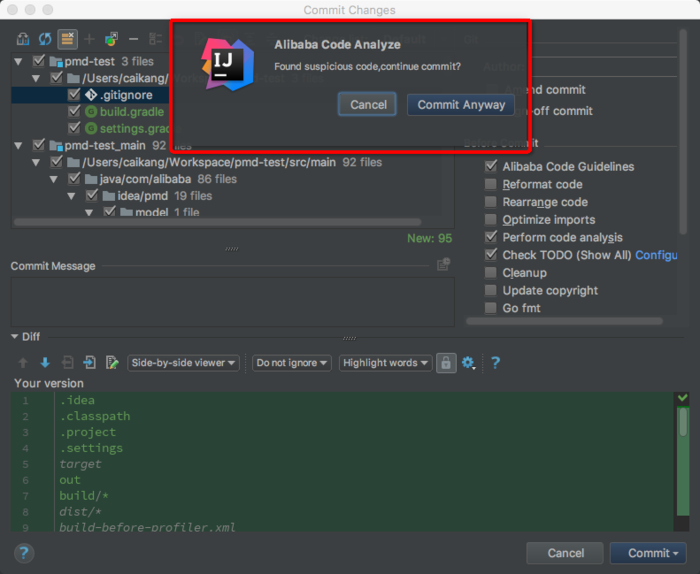Click the file tree horizontal scrollbar
Image resolution: width=700 pixels, height=574 pixels.
[x=217, y=222]
